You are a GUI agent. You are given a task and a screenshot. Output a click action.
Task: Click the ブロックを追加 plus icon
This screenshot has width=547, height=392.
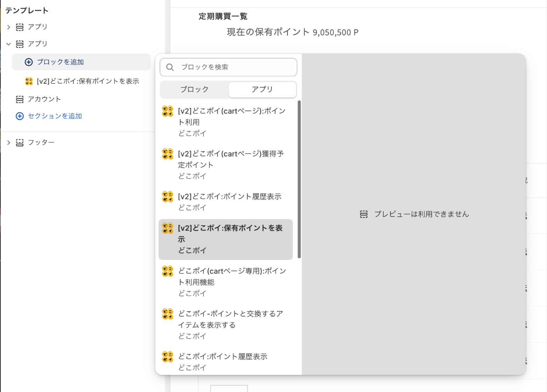29,62
